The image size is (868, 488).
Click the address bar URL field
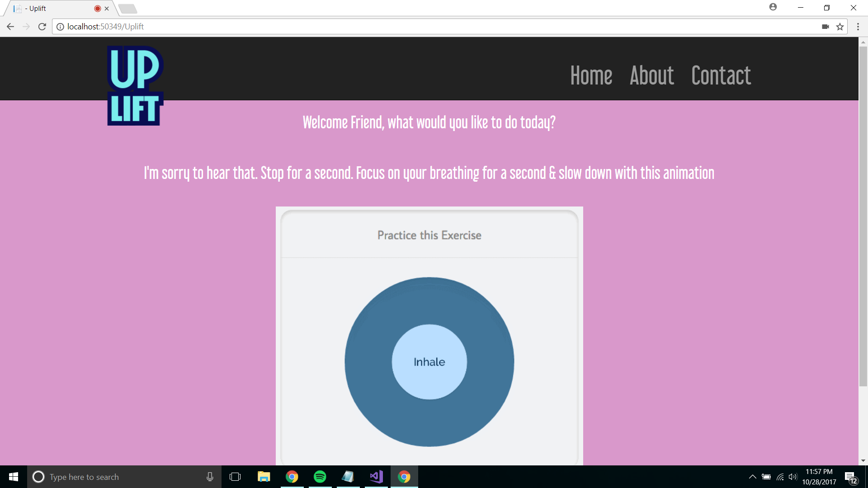[x=407, y=27]
